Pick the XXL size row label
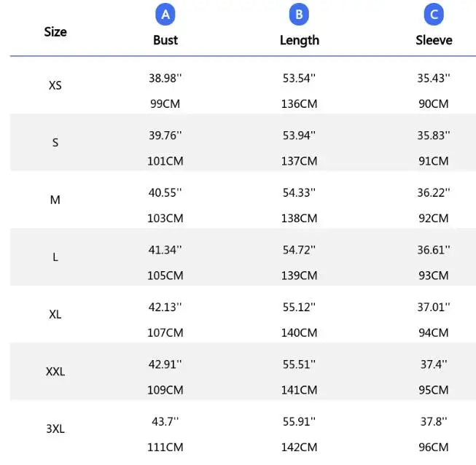476x465 pixels. tap(55, 372)
